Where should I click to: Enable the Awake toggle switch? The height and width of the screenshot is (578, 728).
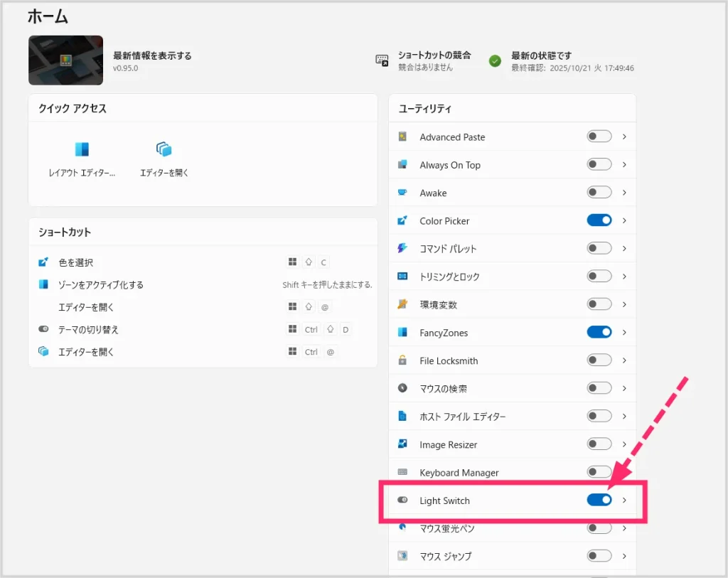point(599,193)
